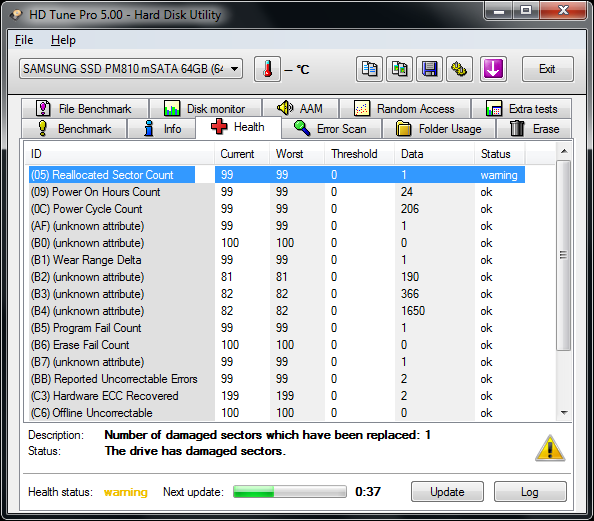
Task: Click the scrollbar down arrow in attribute list
Action: (x=564, y=413)
